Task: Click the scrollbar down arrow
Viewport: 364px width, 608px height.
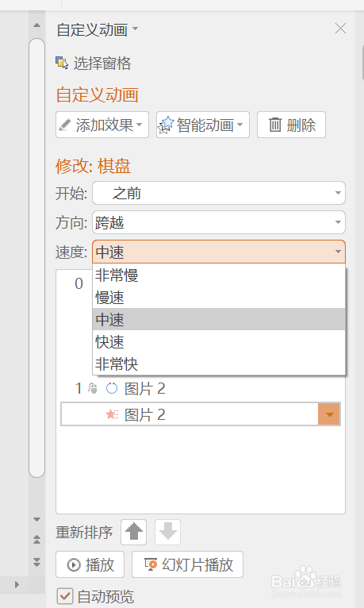Action: point(36,519)
